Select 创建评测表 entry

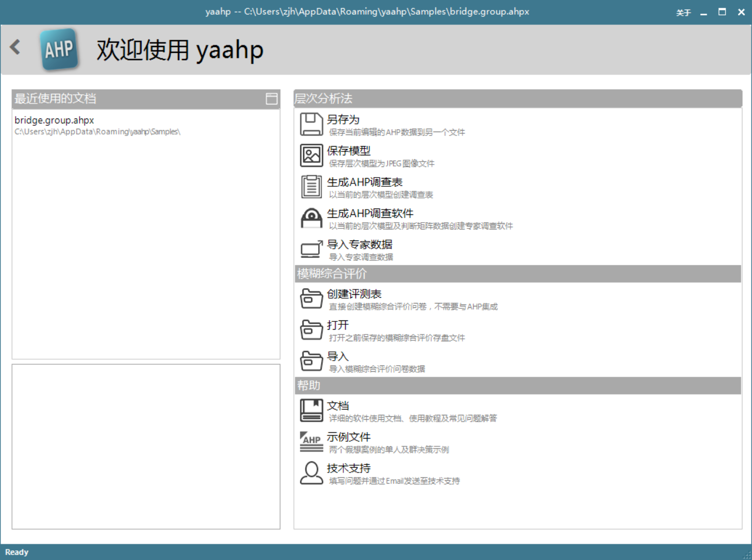click(x=354, y=294)
